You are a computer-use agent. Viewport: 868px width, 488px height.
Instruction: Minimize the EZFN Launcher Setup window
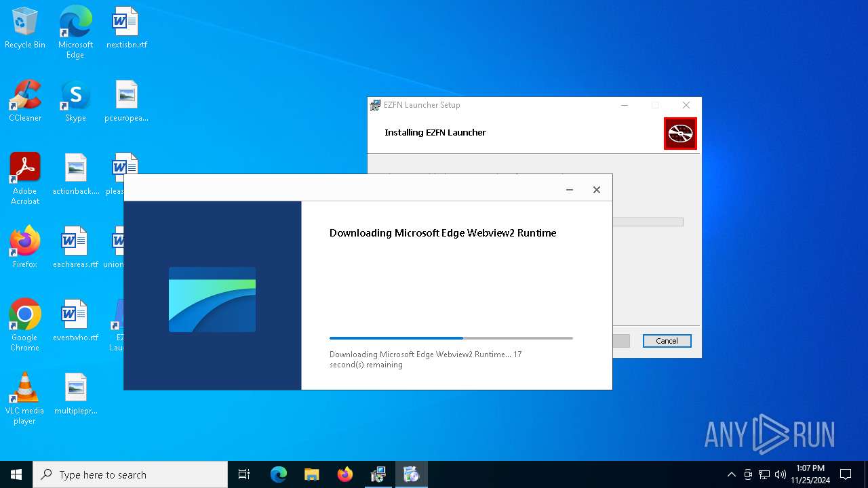coord(625,105)
